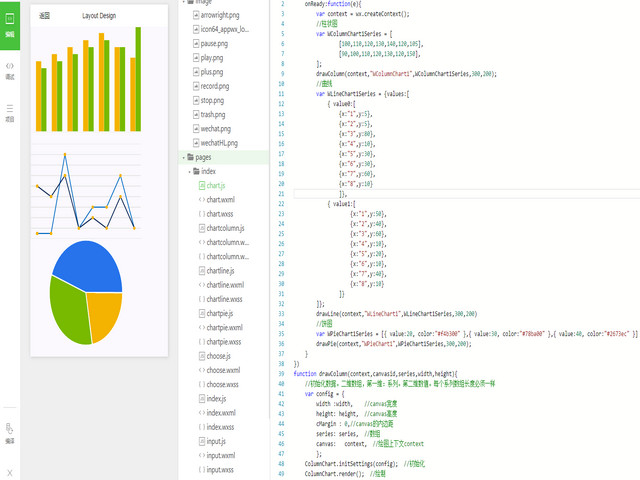
Task: Select play.png in file tree
Action: point(208,58)
